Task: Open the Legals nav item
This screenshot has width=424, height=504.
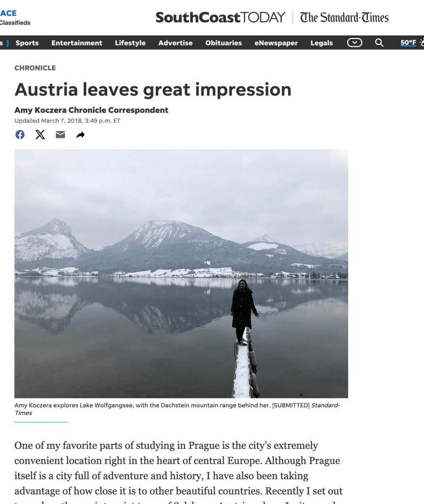Action: (322, 43)
